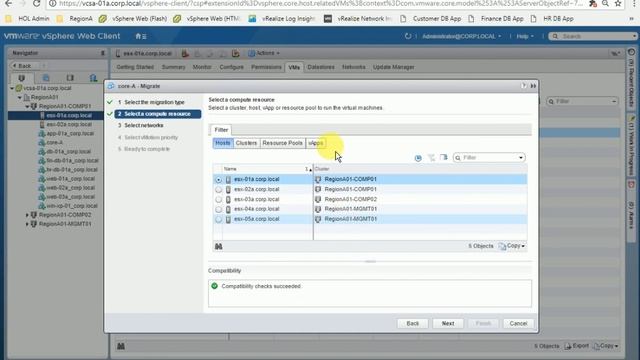Collapse the vcsa-01a.corp.local tree node
The image size is (640, 360).
click(12, 88)
